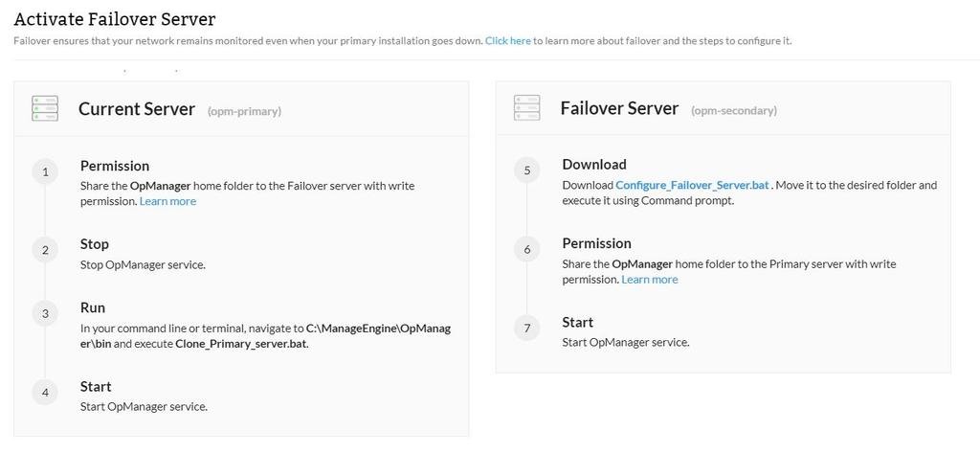Screen dimensions: 980x454
Task: Select step 3 circle for Run
Action: 45,314
